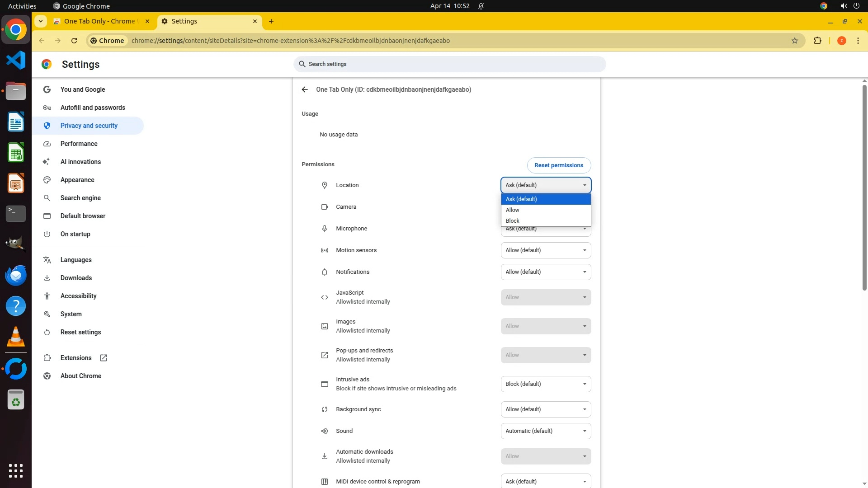Select Allow in the Location dropdown list
Screen dimensions: 868x488
tap(513, 210)
